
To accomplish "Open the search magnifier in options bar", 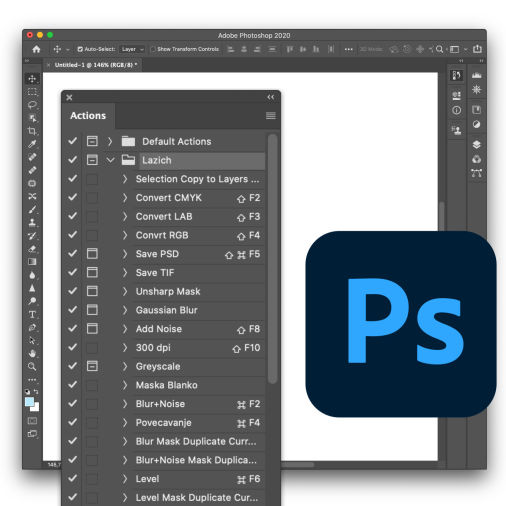I will point(440,49).
